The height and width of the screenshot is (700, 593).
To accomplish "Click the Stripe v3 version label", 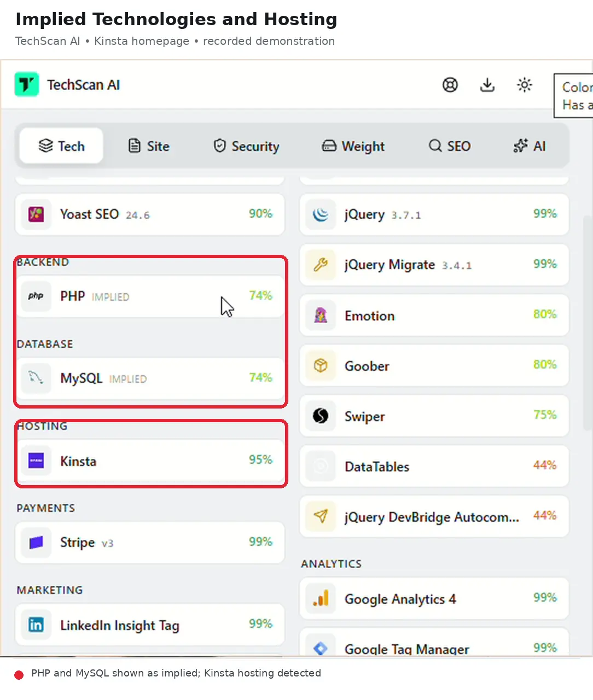I will click(107, 544).
